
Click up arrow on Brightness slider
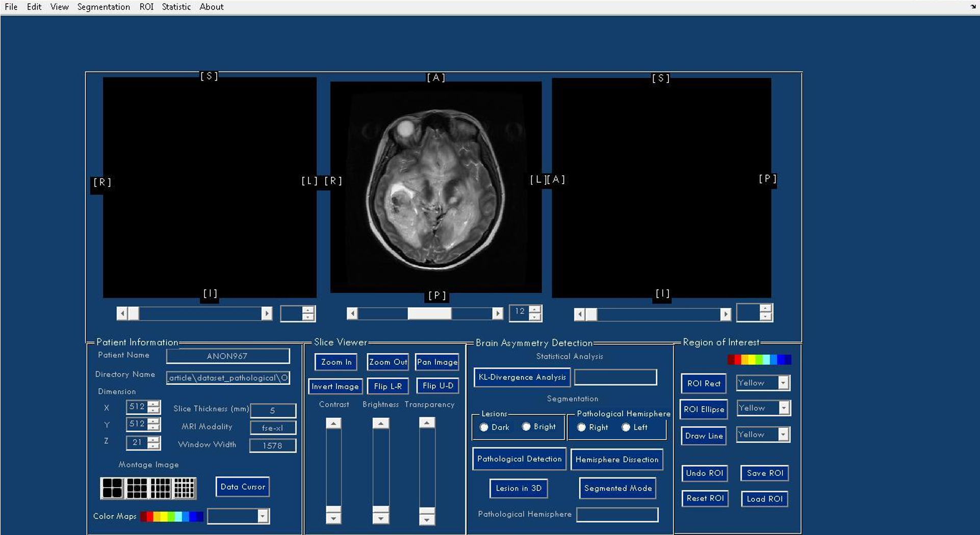tap(381, 423)
